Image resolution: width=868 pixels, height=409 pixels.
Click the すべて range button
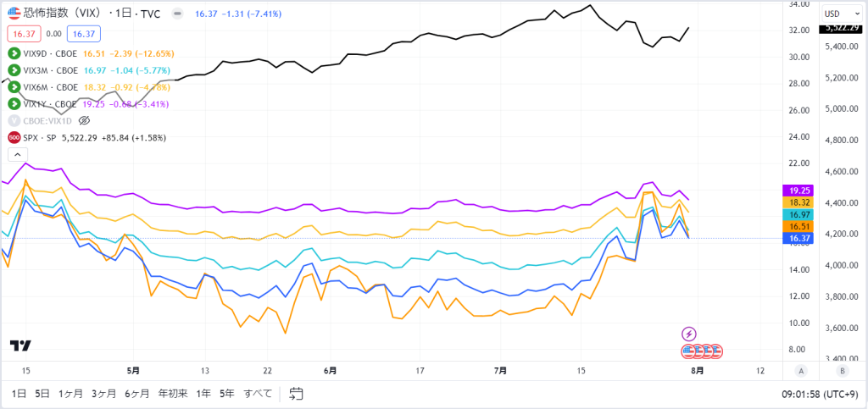click(x=258, y=394)
